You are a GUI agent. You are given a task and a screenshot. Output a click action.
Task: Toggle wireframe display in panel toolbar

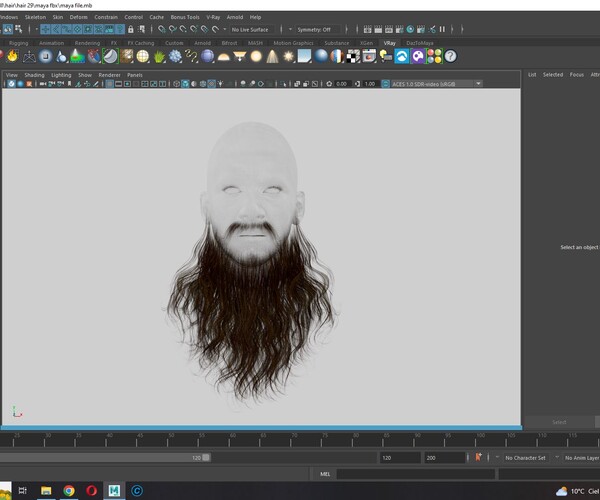[x=176, y=84]
